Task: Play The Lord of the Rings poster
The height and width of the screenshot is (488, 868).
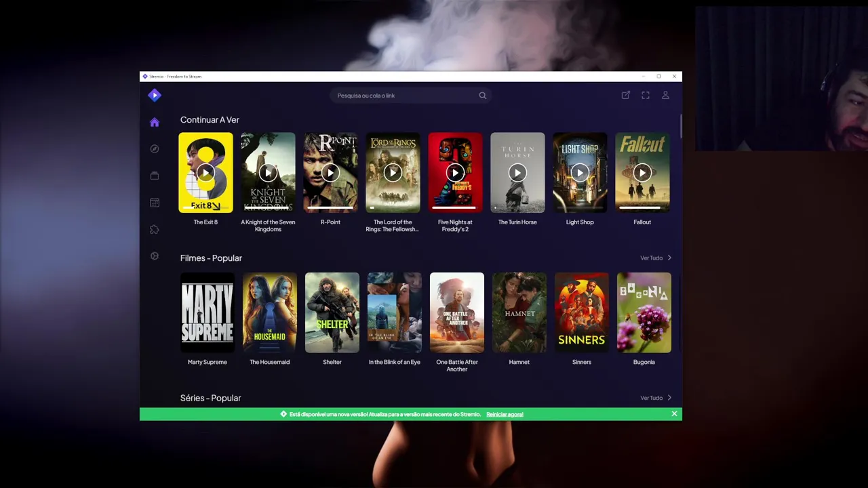Action: tap(393, 173)
